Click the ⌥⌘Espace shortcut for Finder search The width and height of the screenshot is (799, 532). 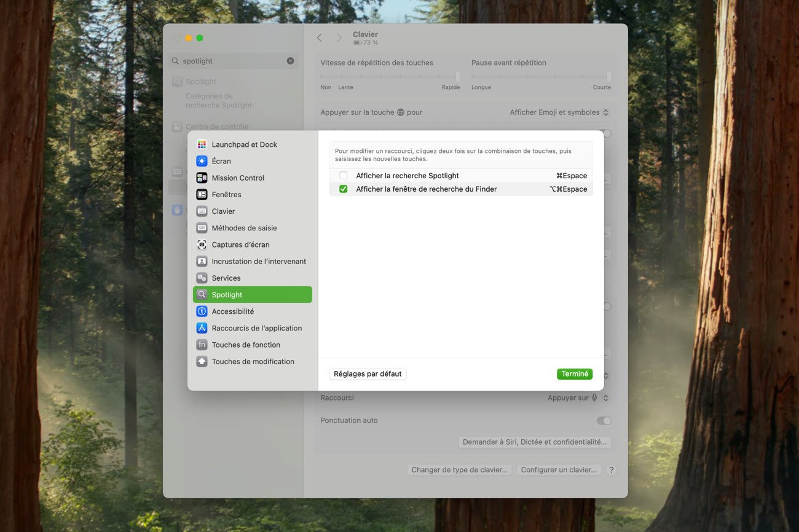569,189
